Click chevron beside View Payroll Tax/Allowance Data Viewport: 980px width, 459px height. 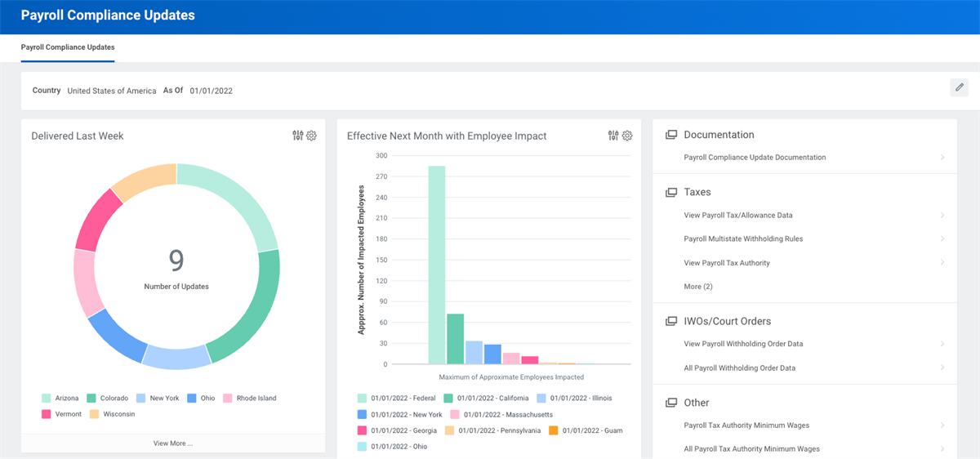pos(942,216)
